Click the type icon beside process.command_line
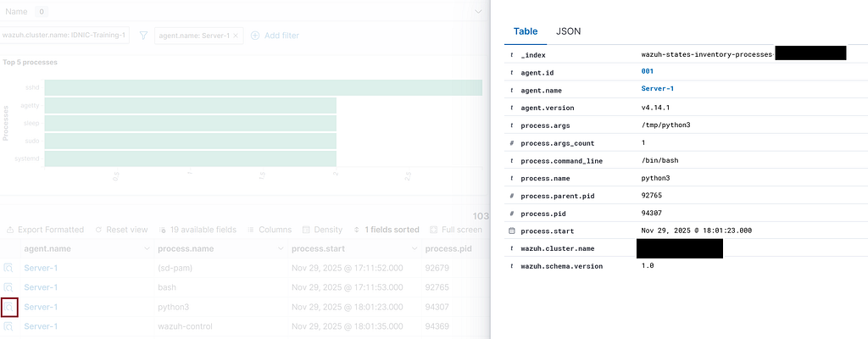Viewport: 868px width, 339px height. click(511, 161)
